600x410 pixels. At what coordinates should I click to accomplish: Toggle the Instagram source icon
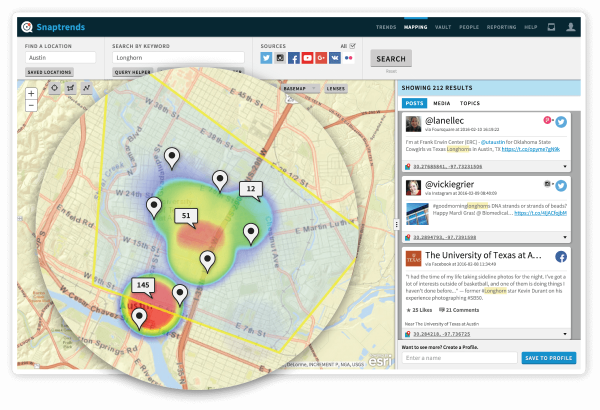tap(280, 58)
